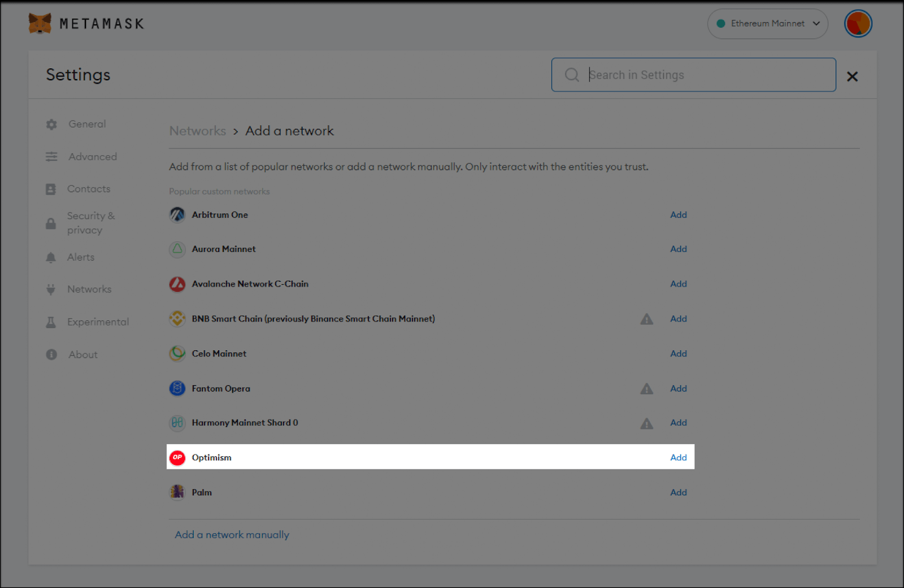This screenshot has width=904, height=588.
Task: Click the Fantom Opera logo
Action: [177, 389]
